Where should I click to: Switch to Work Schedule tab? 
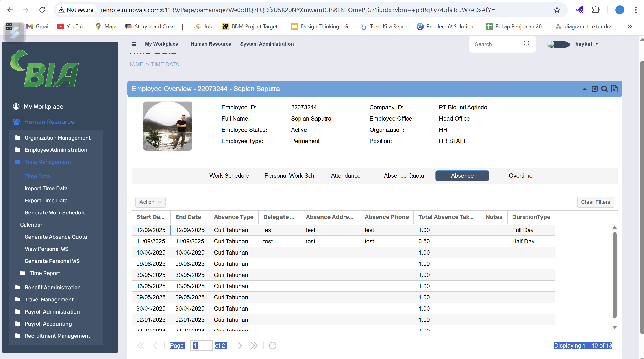229,176
